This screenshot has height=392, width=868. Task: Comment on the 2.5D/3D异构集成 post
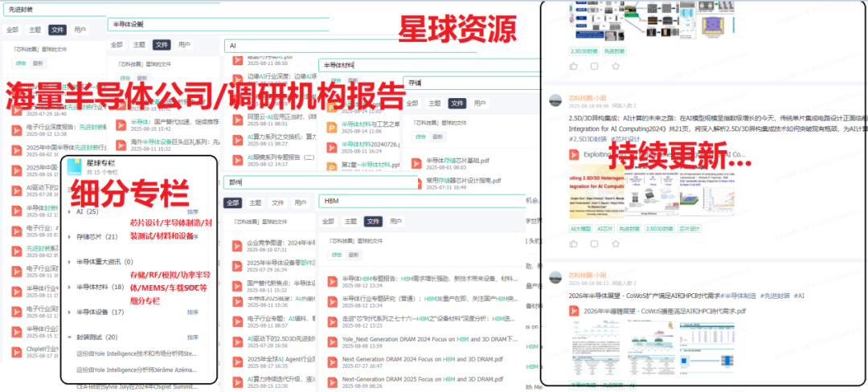click(x=594, y=243)
